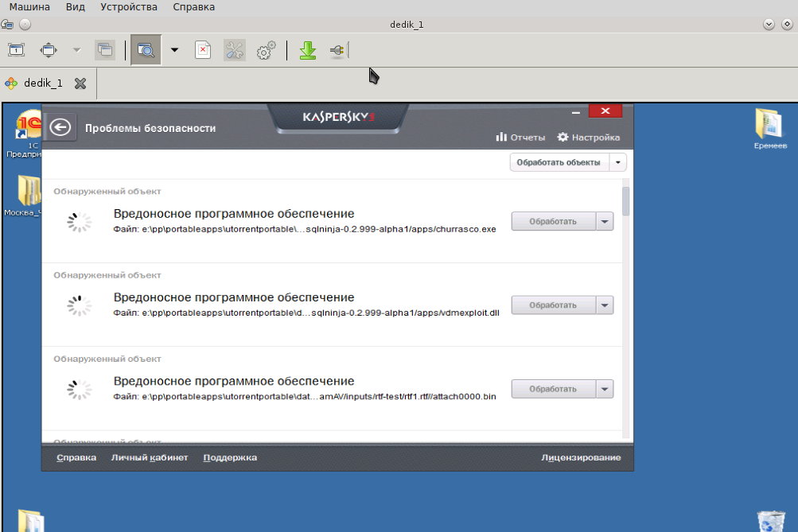The height and width of the screenshot is (532, 798).
Task: Click the viewer window menu icon in the title bar
Action: (7, 25)
